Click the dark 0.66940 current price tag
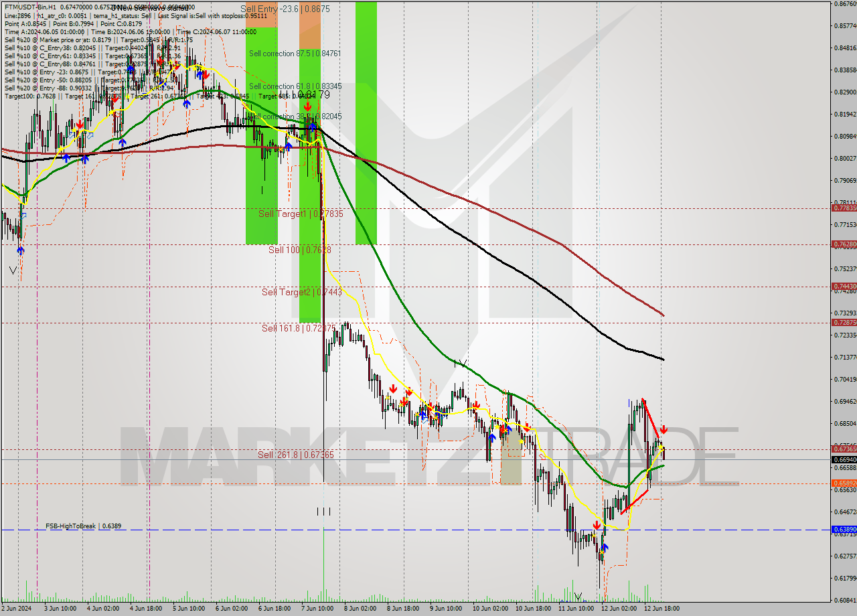Image resolution: width=857 pixels, height=616 pixels. click(x=844, y=460)
